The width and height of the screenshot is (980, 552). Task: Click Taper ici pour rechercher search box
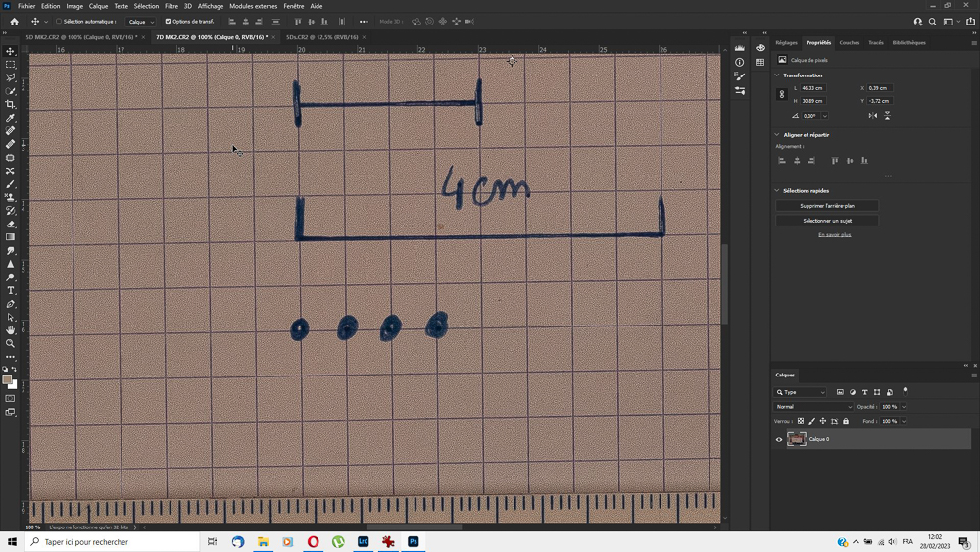point(113,542)
